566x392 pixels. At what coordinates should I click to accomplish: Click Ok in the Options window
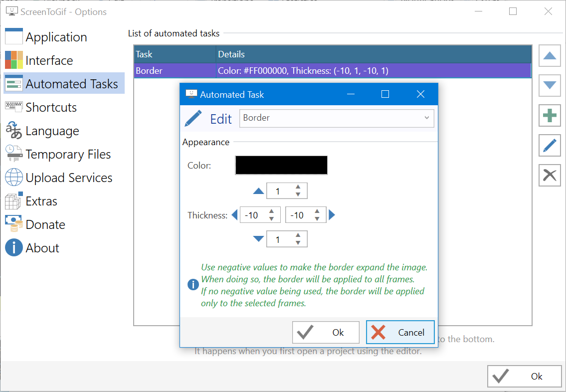pyautogui.click(x=525, y=376)
